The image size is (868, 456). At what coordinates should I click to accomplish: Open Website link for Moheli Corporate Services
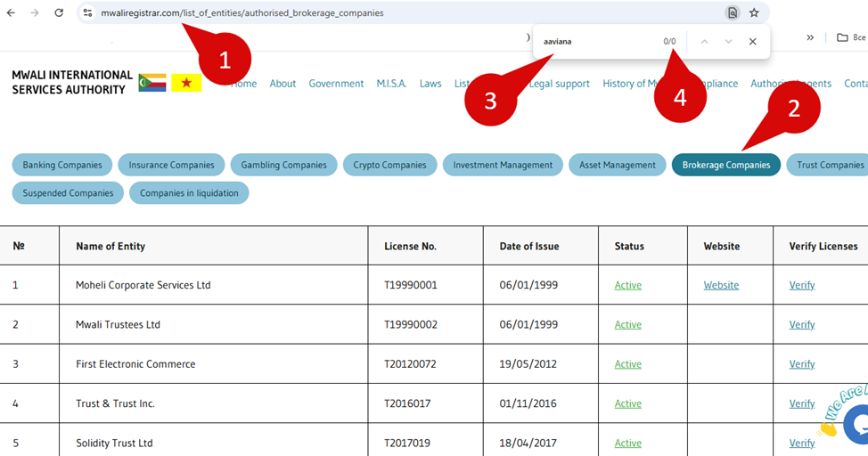(x=721, y=285)
